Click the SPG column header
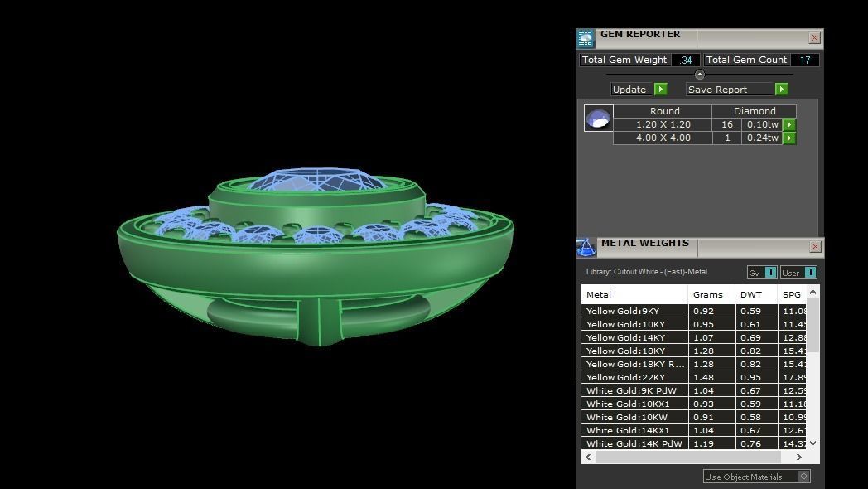 tap(792, 294)
